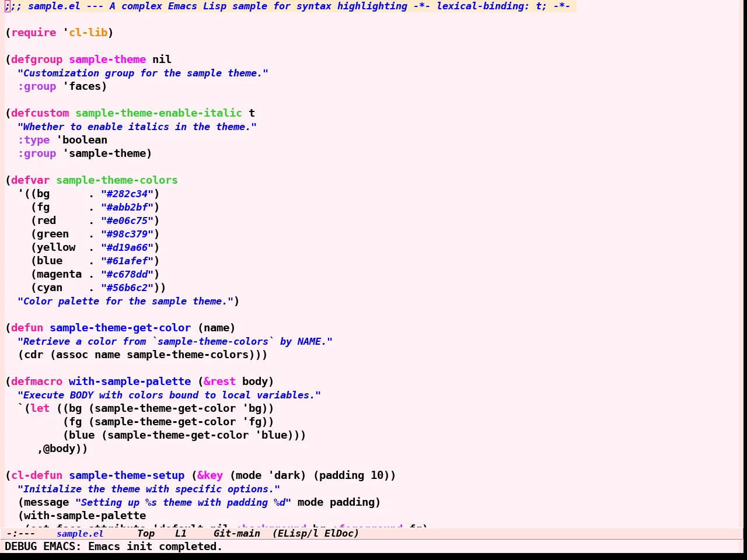Screen dimensions: 747x560
Task: Click the format string 'Setting up %s theme with padding %d'
Action: [x=183, y=502]
